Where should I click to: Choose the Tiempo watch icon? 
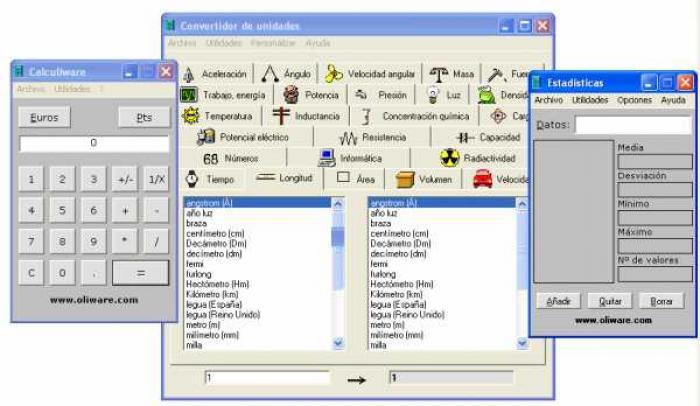[192, 179]
